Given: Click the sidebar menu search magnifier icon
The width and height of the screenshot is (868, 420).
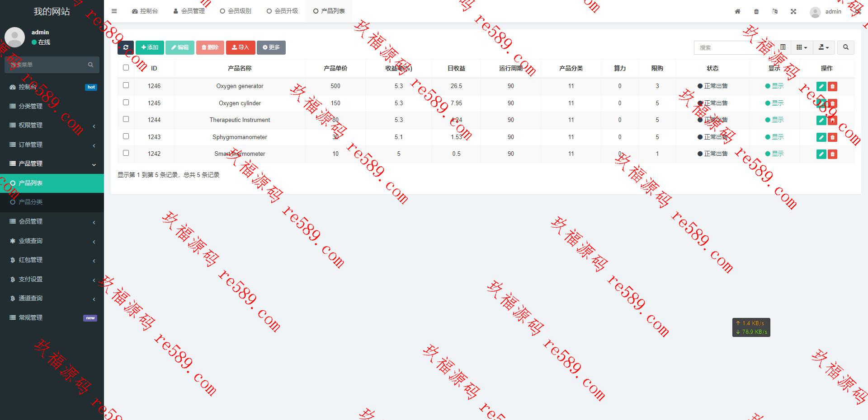Looking at the screenshot, I should click(90, 65).
